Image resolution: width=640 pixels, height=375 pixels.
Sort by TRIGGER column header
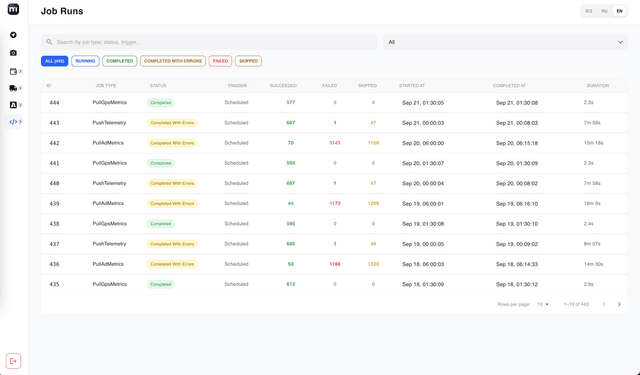point(237,86)
